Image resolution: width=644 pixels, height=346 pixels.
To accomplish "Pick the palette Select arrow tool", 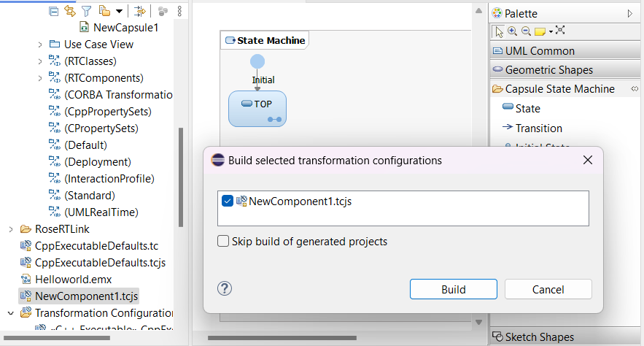I will [x=499, y=31].
